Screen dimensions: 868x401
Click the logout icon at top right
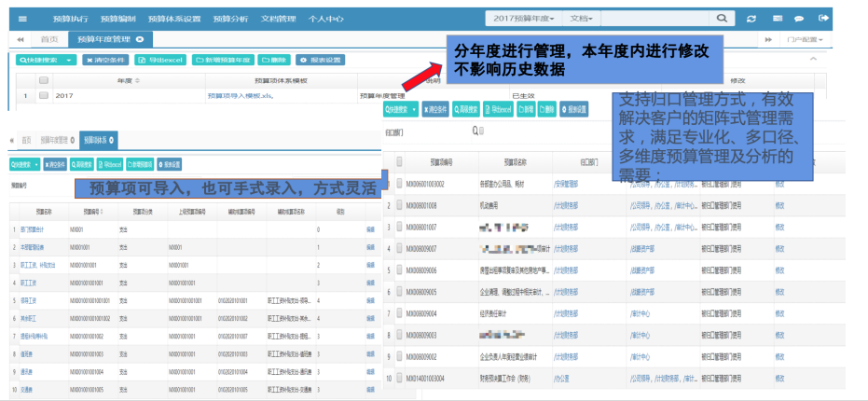point(822,19)
